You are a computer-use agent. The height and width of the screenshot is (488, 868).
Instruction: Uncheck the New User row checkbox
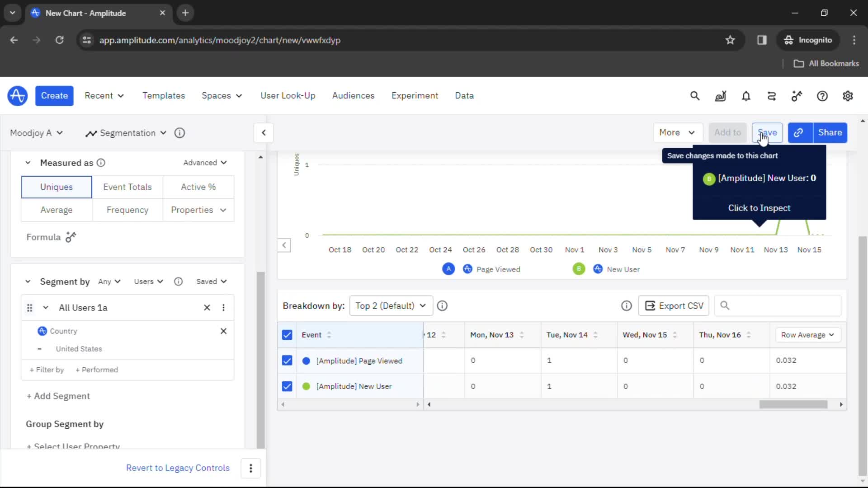click(287, 386)
